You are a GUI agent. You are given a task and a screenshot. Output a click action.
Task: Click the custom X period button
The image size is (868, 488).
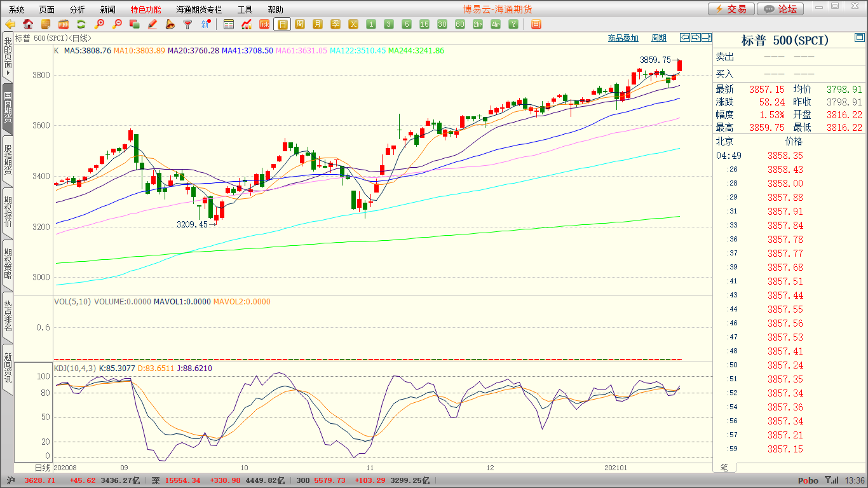[x=353, y=25]
